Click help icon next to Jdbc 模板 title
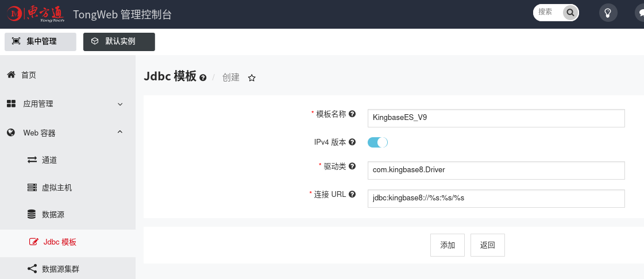644x279 pixels. click(203, 77)
